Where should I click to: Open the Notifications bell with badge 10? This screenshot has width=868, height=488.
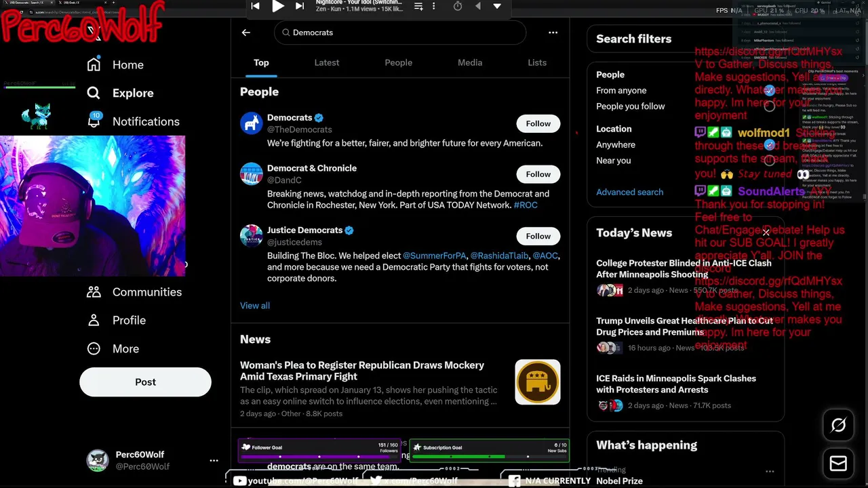[x=94, y=121]
